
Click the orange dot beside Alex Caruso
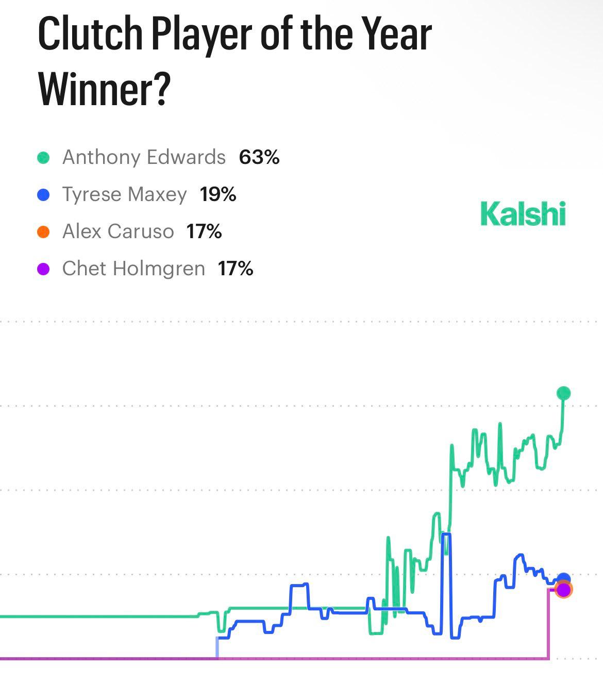point(44,231)
